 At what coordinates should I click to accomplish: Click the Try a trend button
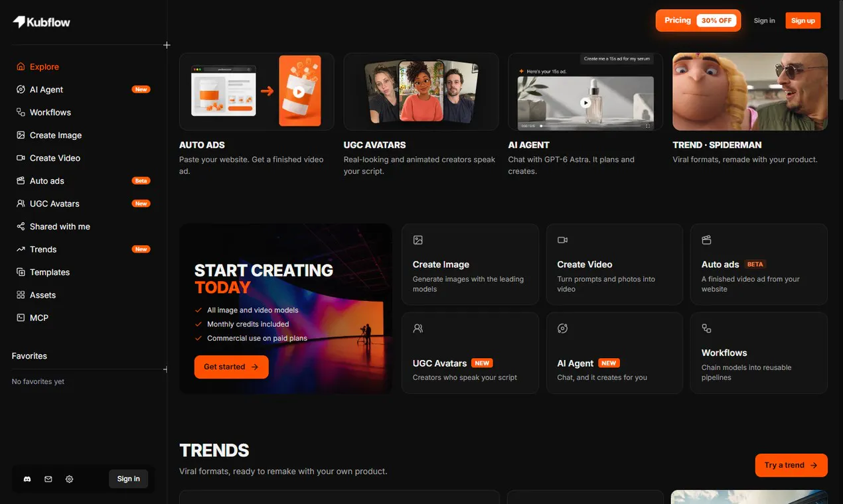tap(791, 465)
